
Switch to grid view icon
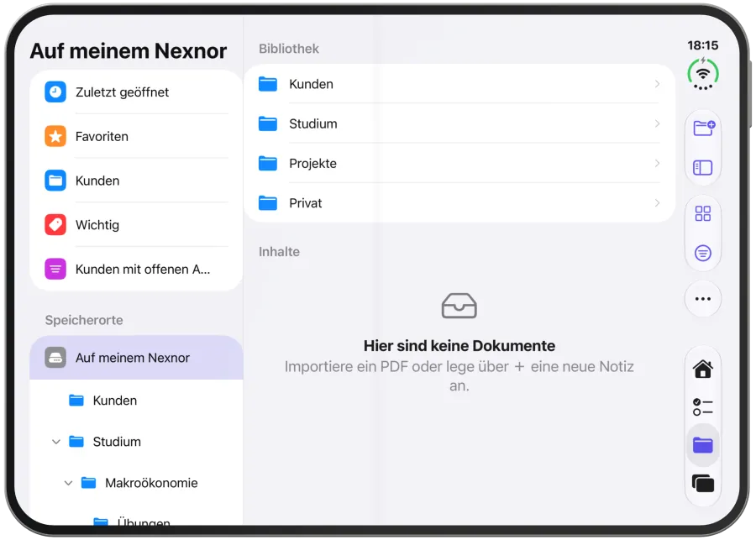click(702, 213)
